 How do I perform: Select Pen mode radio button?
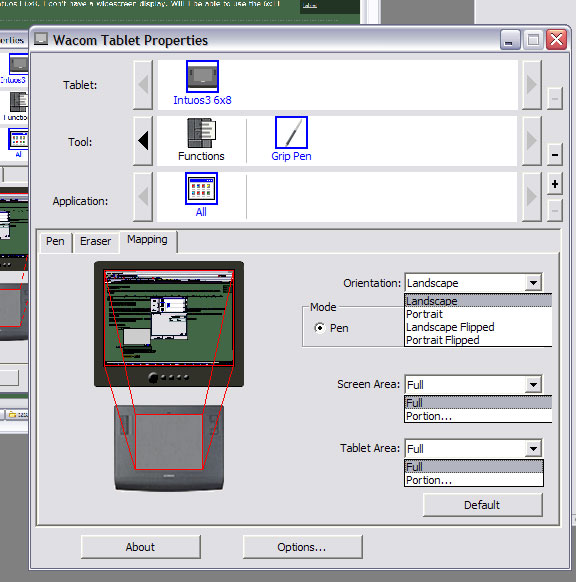[x=320, y=328]
